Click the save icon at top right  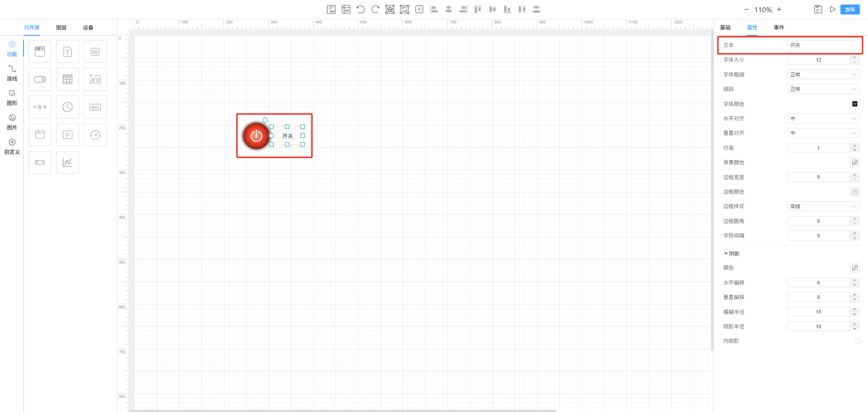(818, 9)
